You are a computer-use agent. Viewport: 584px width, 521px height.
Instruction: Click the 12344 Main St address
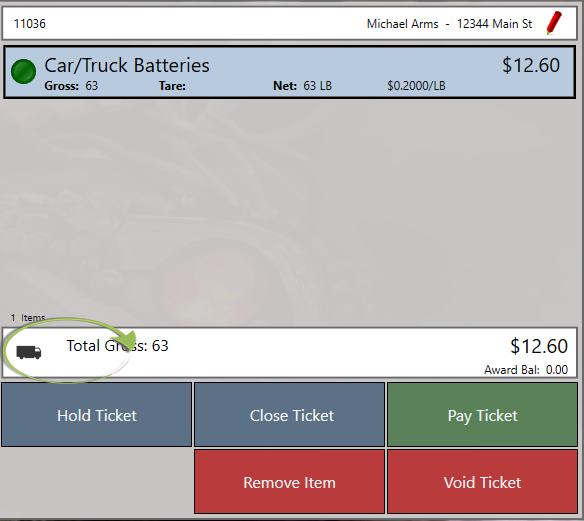(494, 24)
